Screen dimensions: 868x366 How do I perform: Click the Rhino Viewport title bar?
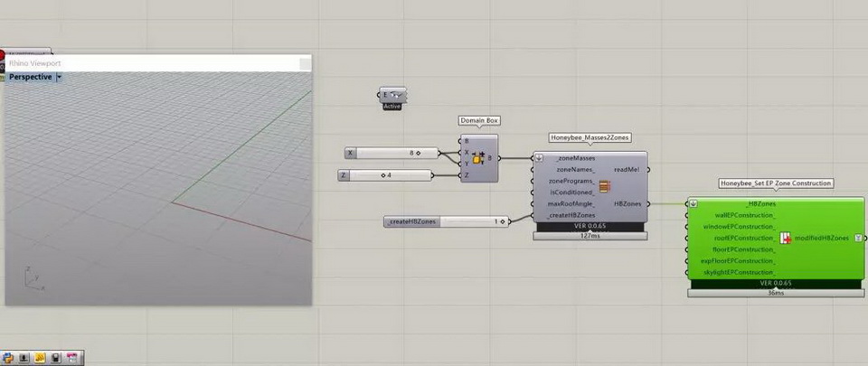coord(154,63)
